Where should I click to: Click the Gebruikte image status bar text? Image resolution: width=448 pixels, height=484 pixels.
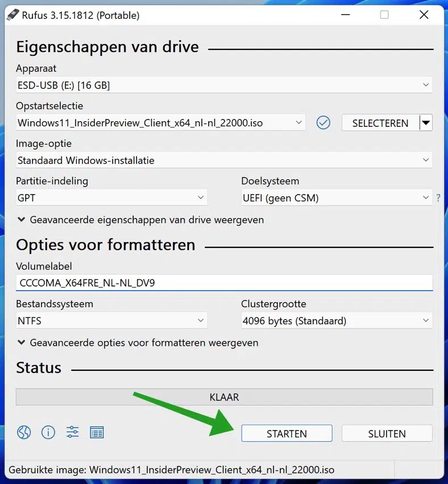click(x=171, y=470)
